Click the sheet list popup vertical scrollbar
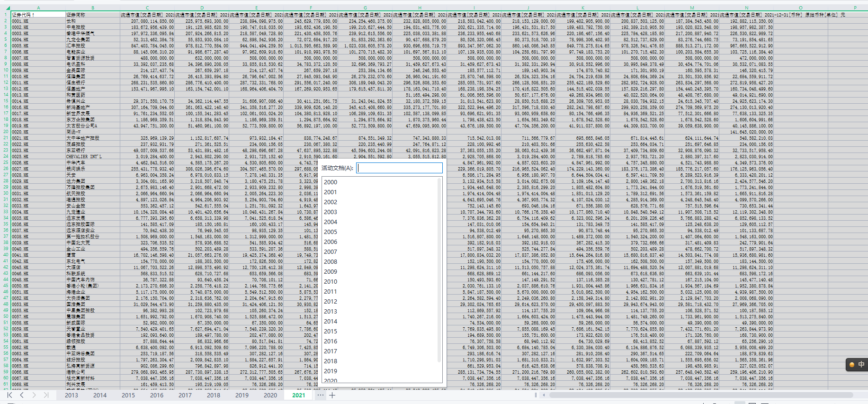868x404 pixels. tap(440, 270)
